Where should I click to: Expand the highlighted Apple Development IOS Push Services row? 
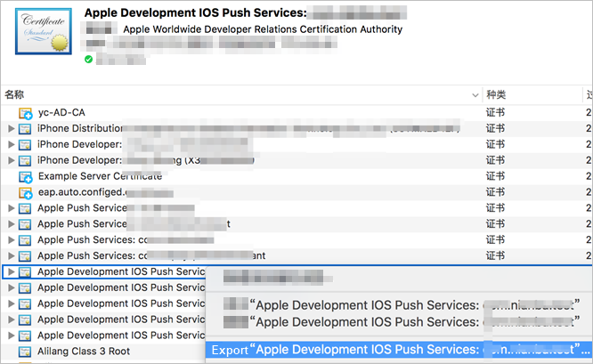coord(11,271)
